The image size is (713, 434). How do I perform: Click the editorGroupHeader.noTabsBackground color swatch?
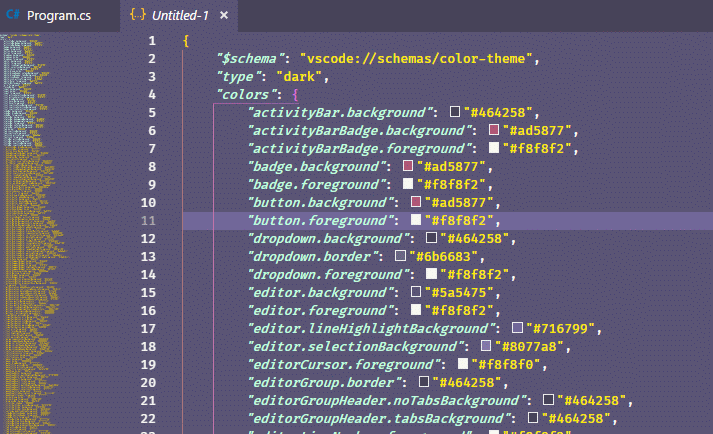tap(548, 401)
